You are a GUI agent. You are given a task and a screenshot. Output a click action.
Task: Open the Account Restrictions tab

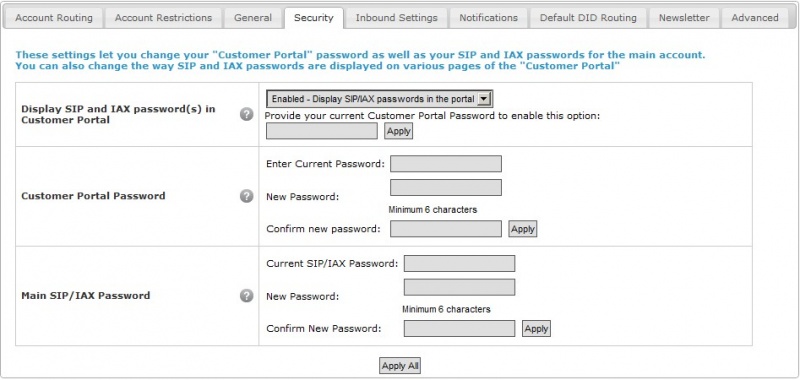[163, 18]
